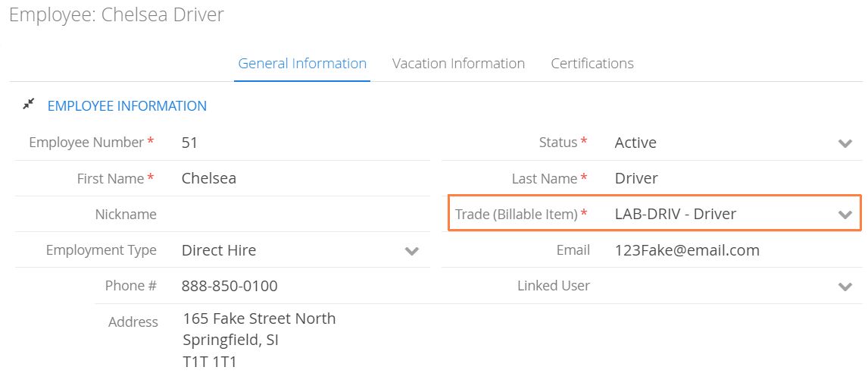868x389 pixels.
Task: Select the General Information tab
Action: (302, 63)
